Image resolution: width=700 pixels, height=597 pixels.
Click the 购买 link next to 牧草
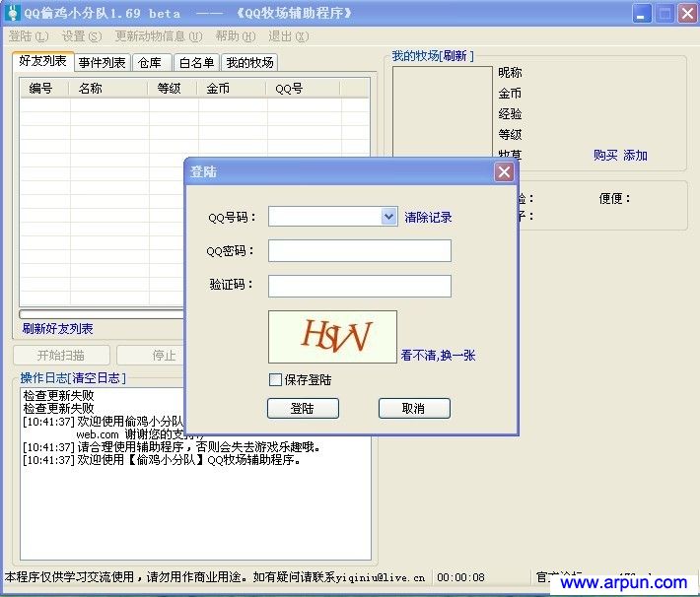click(605, 156)
